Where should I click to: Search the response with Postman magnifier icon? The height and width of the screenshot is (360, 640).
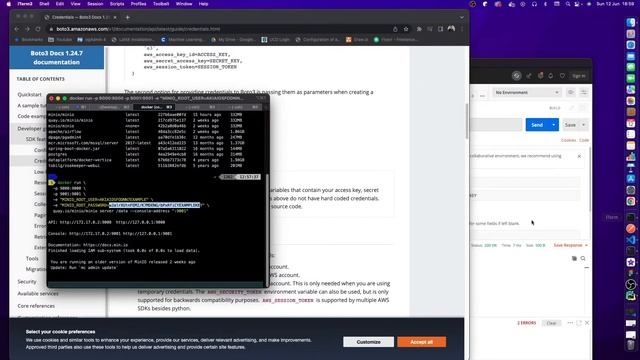tap(583, 258)
